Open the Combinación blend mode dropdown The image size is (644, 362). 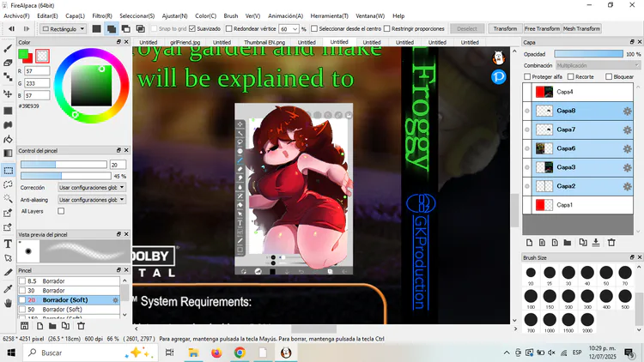coord(598,65)
